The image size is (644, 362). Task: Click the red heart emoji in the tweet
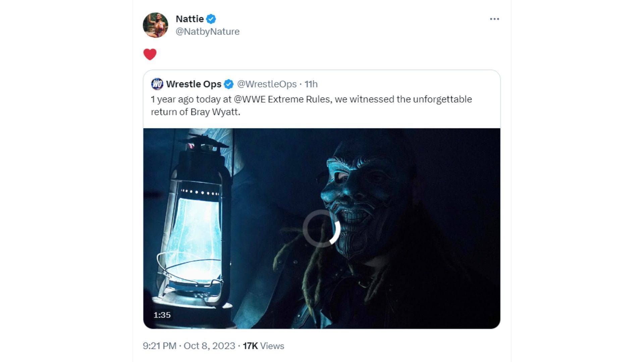click(150, 54)
